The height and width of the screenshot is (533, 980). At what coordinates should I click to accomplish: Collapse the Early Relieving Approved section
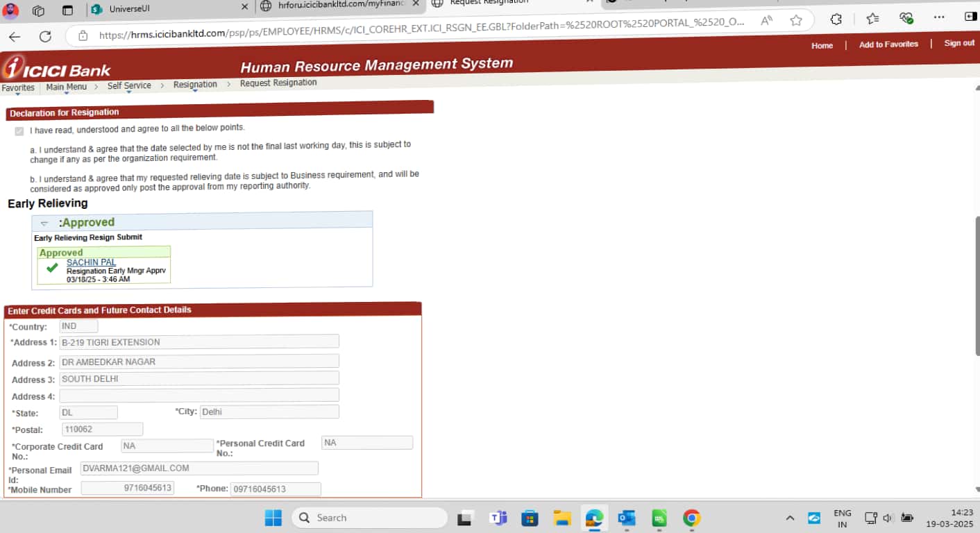pos(44,223)
